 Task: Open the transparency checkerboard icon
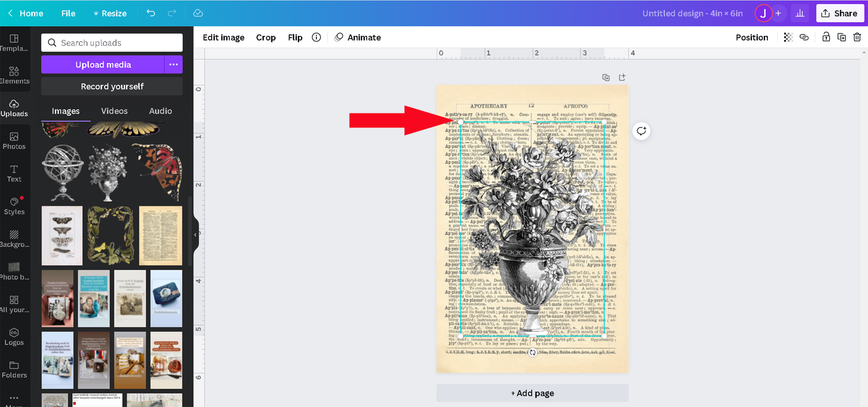pos(788,37)
